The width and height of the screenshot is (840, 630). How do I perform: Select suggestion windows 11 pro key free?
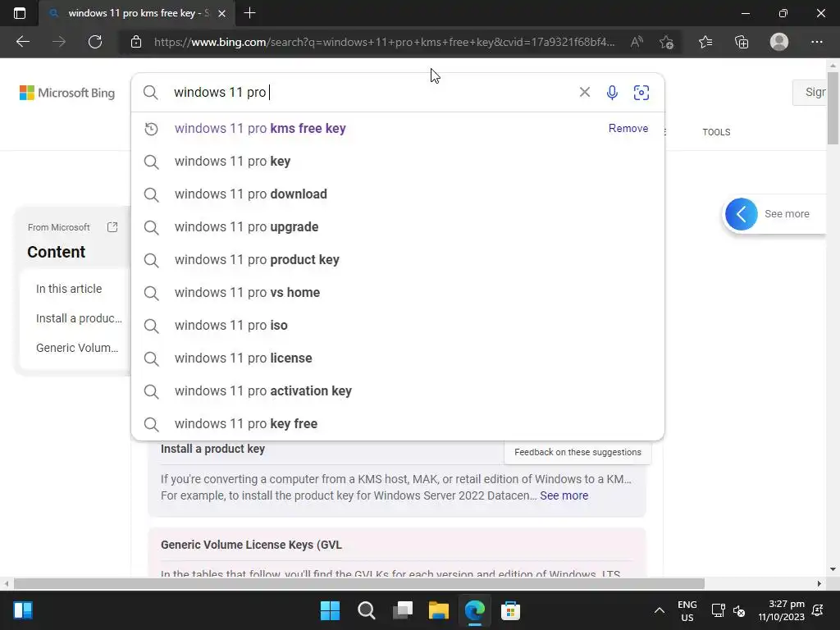[x=398, y=424]
